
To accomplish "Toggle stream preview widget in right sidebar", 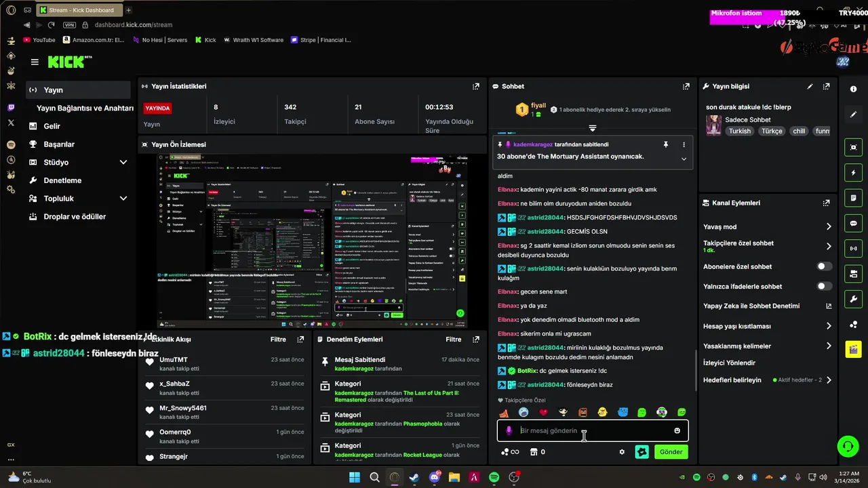I will coord(853,147).
